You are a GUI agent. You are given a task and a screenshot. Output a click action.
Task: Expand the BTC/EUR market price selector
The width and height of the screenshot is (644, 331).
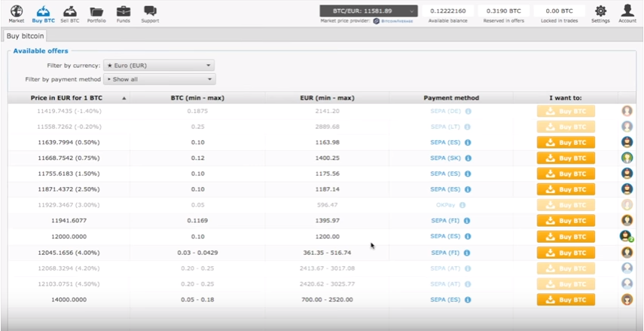[368, 11]
